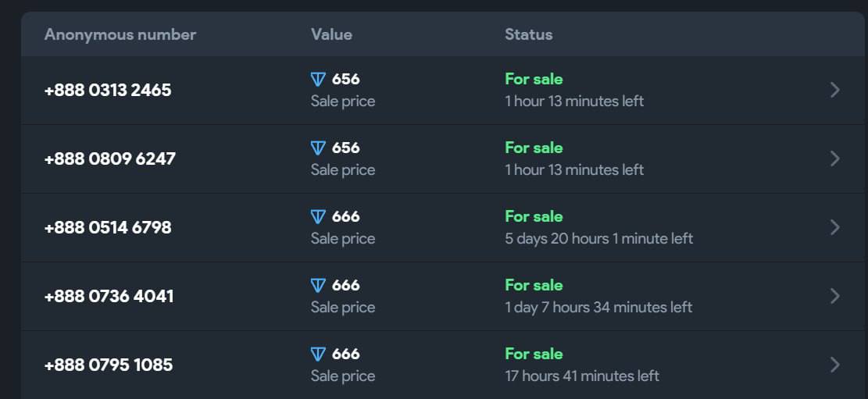Select number +888 0795 1085

point(109,365)
